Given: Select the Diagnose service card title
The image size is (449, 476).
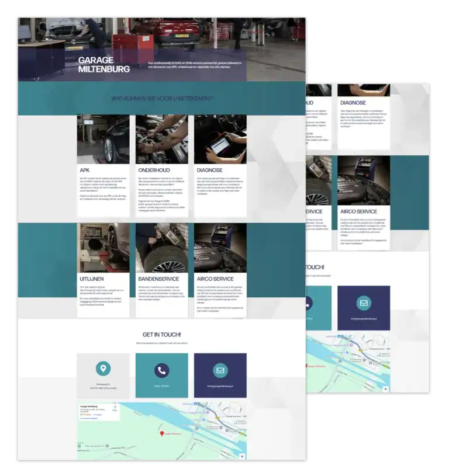Looking at the screenshot, I should tap(209, 171).
